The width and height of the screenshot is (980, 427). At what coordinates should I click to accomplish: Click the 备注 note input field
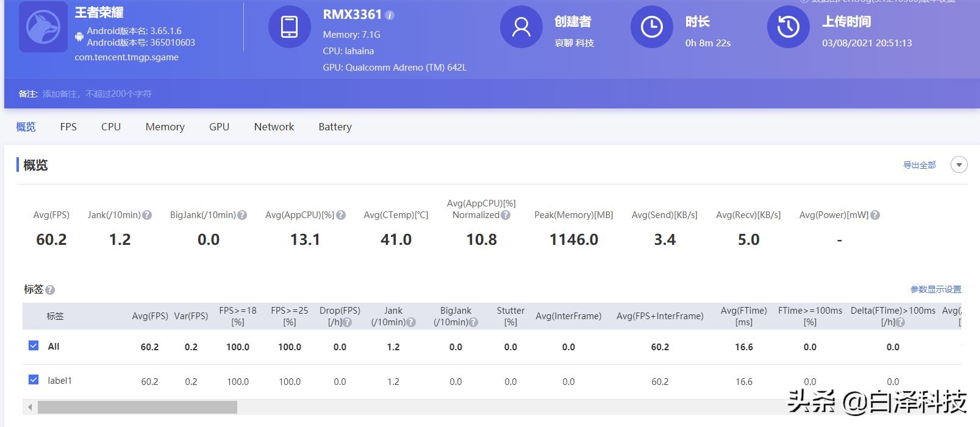[x=97, y=94]
